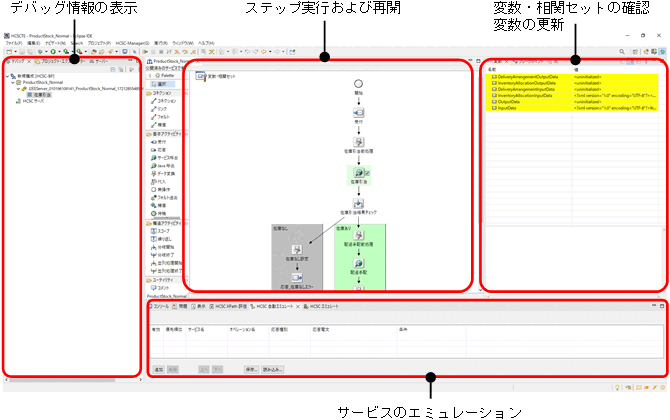This screenshot has height=420, width=670.
Task: Pick the フォルト connection tool in the Palette
Action: click(160, 117)
